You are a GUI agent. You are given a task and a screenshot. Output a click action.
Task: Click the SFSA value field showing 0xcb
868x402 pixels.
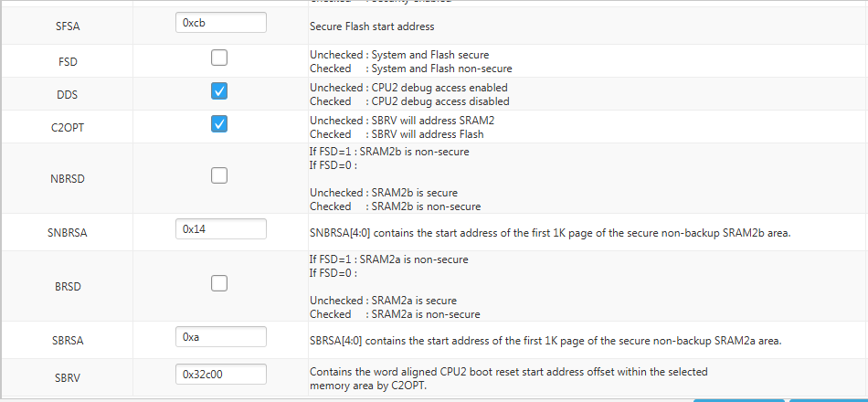coord(221,23)
